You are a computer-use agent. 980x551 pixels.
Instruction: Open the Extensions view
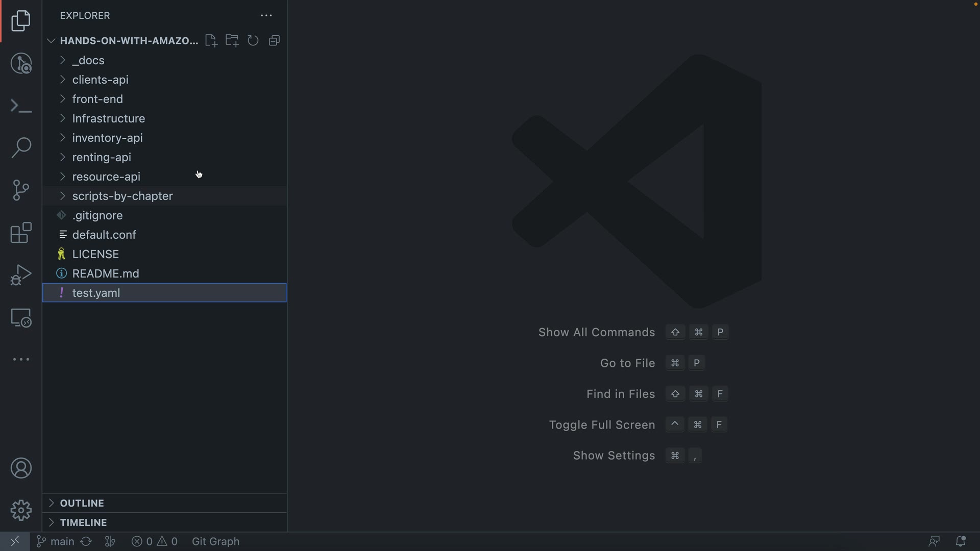pos(21,233)
